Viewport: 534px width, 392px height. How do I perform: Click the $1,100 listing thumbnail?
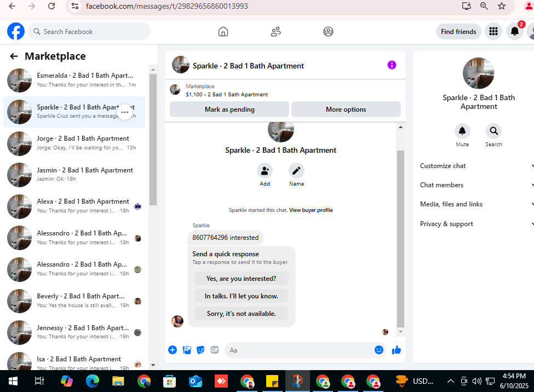pyautogui.click(x=175, y=90)
